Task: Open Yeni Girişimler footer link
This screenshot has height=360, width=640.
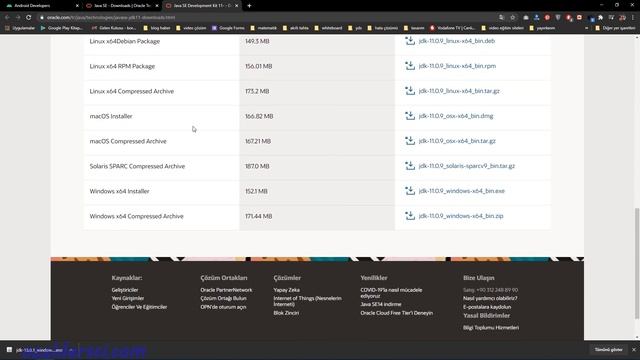Action: (128, 298)
